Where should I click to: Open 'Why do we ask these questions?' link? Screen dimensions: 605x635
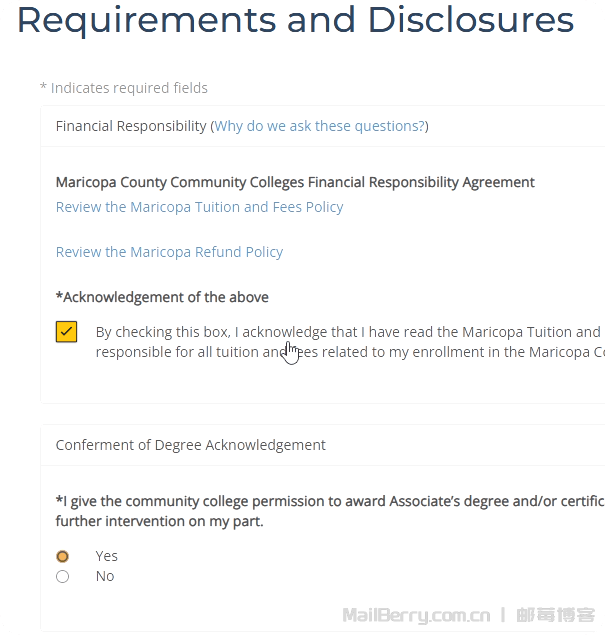[x=320, y=126]
